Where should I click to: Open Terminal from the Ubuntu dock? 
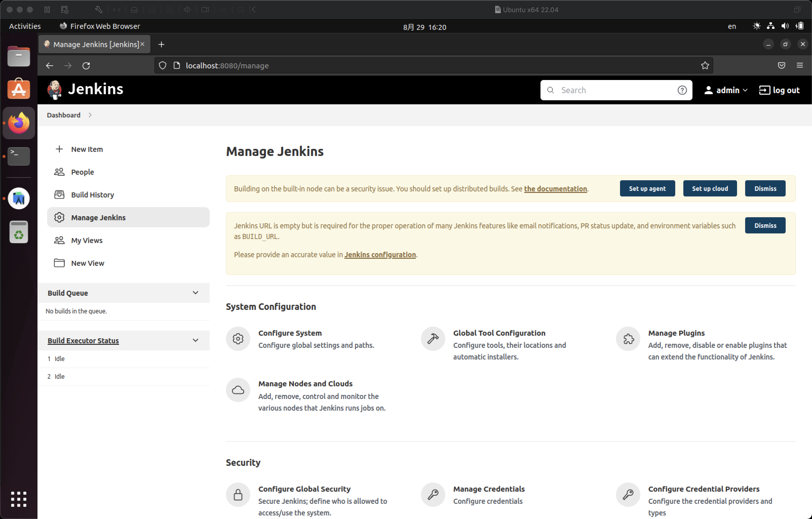coord(18,156)
